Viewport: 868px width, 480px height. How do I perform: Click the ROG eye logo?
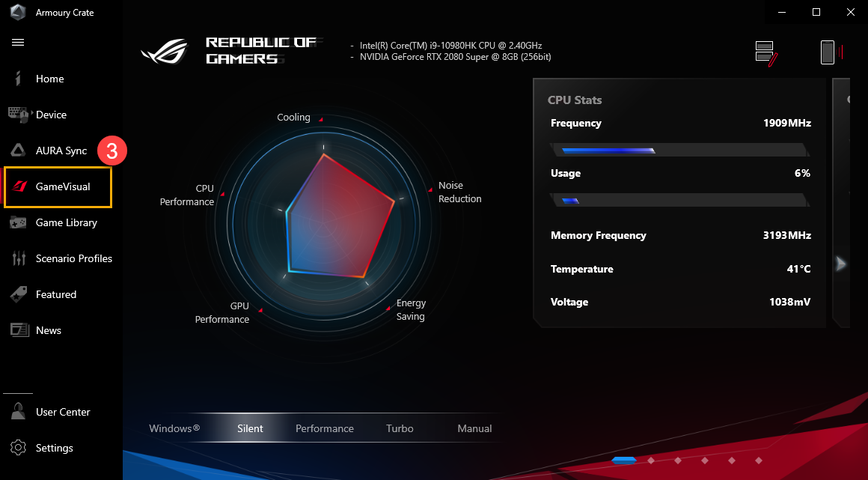(165, 50)
